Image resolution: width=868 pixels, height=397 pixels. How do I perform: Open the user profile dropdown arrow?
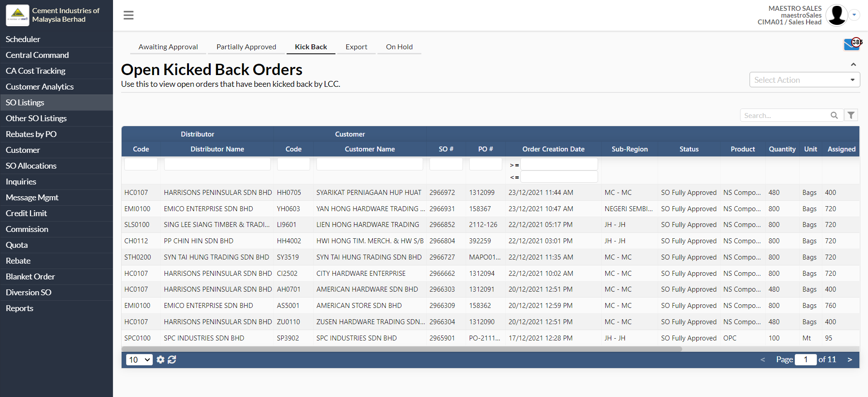[x=854, y=15]
